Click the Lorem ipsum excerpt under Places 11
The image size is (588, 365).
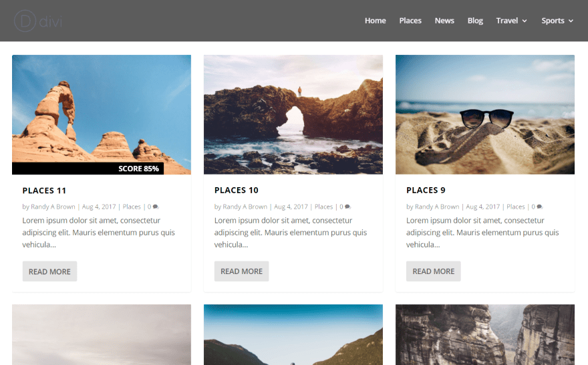click(99, 233)
